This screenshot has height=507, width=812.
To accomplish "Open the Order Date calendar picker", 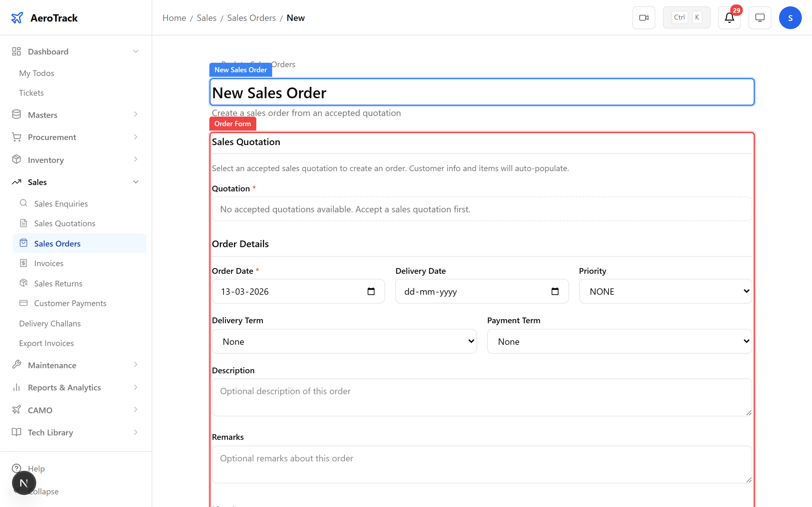I will [371, 292].
